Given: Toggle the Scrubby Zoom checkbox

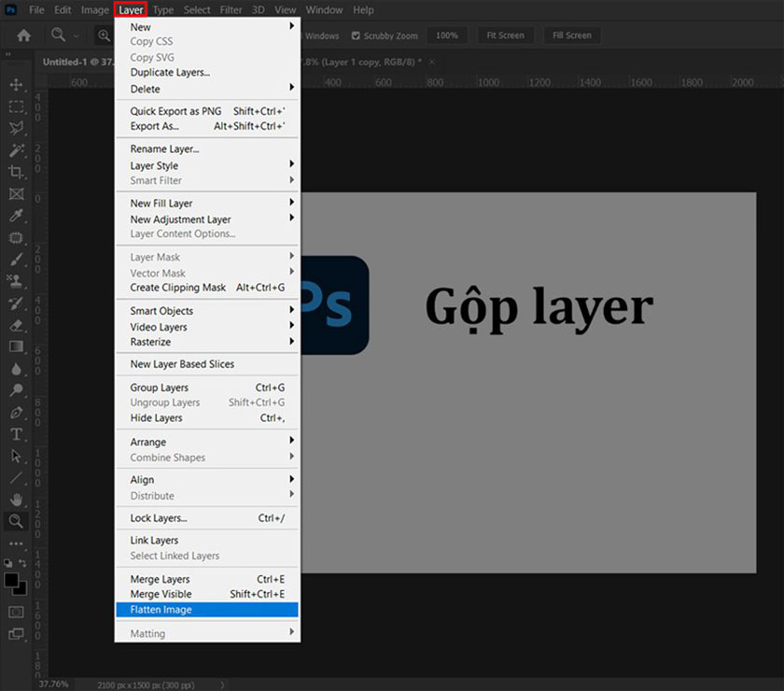Looking at the screenshot, I should point(356,35).
